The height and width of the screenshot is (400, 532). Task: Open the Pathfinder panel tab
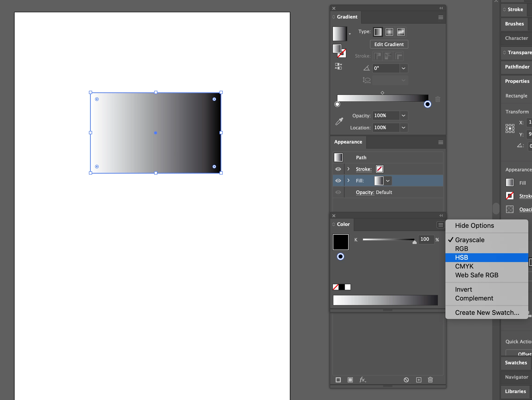pos(517,67)
